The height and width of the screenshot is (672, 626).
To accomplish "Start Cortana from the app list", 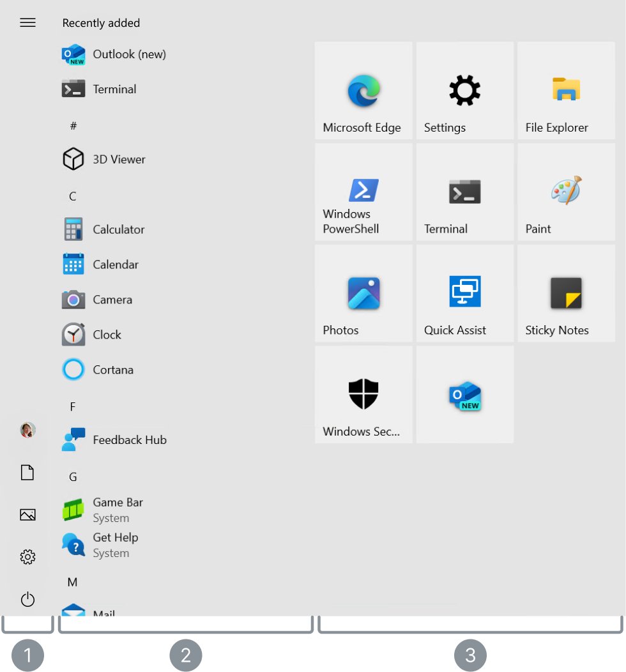I will point(98,370).
